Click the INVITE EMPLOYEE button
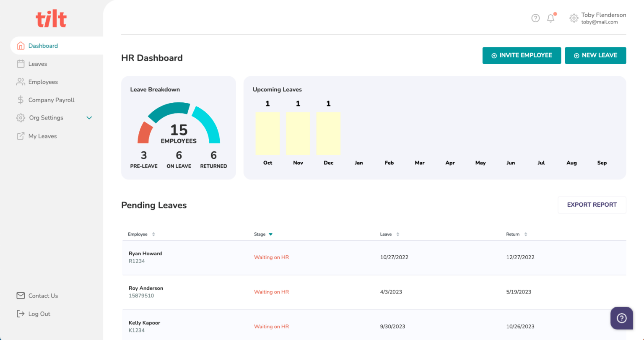The height and width of the screenshot is (340, 644). click(522, 55)
